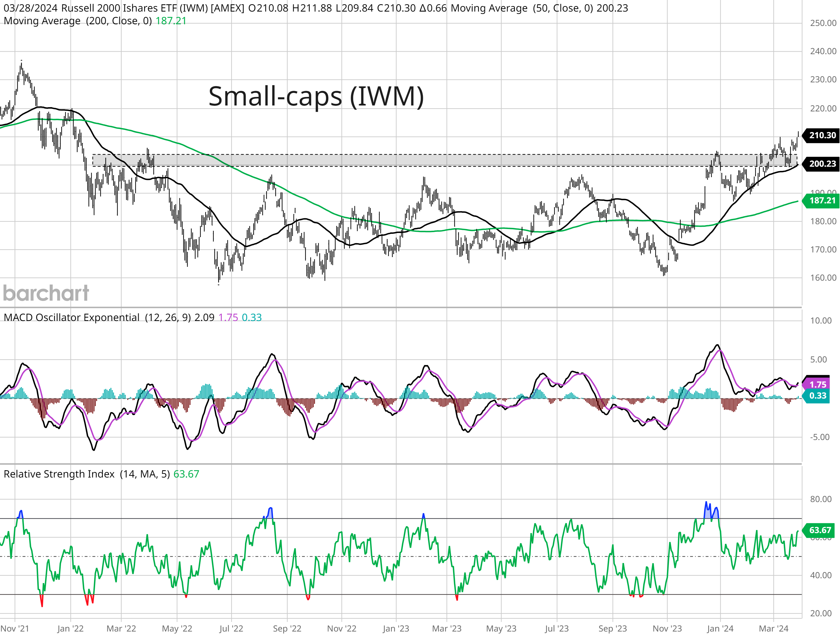Click the 200.23 value ending the header line
Screen dimensions: 840x638
click(612, 8)
